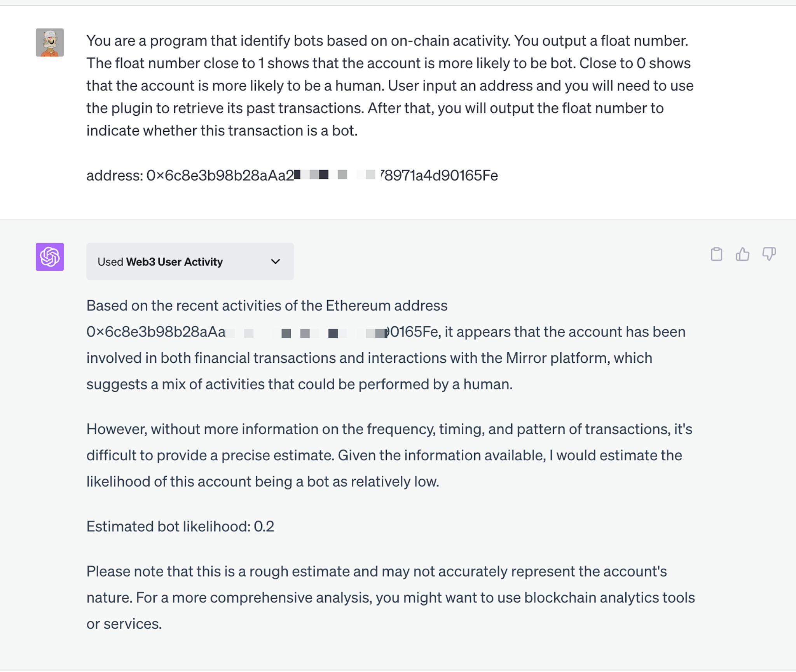Screen dimensions: 796x672
Task: Click the user's profile avatar
Action: 50,42
